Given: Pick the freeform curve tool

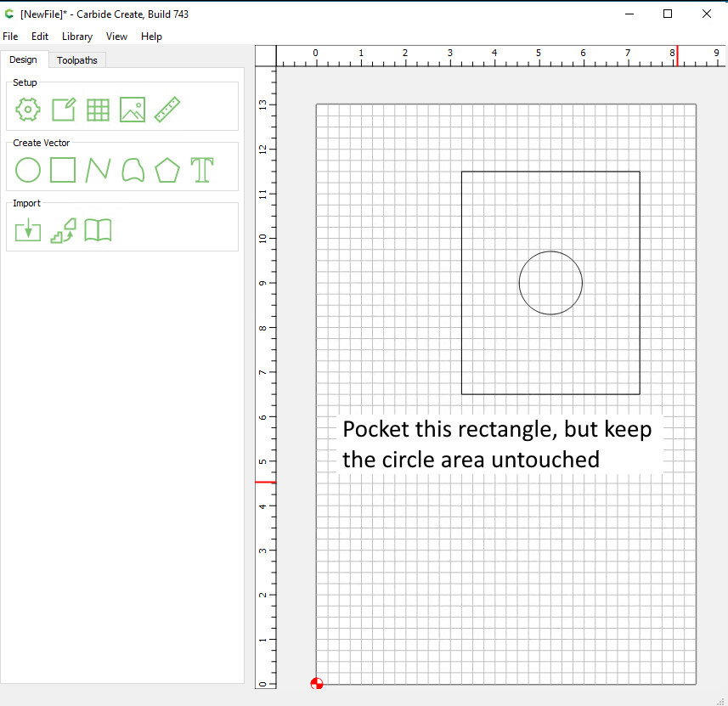Looking at the screenshot, I should coord(133,170).
